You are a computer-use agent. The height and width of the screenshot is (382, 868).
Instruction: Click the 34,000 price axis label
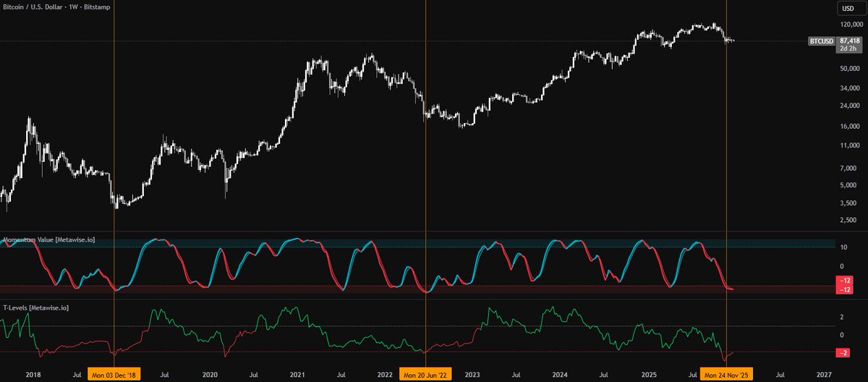[851, 90]
